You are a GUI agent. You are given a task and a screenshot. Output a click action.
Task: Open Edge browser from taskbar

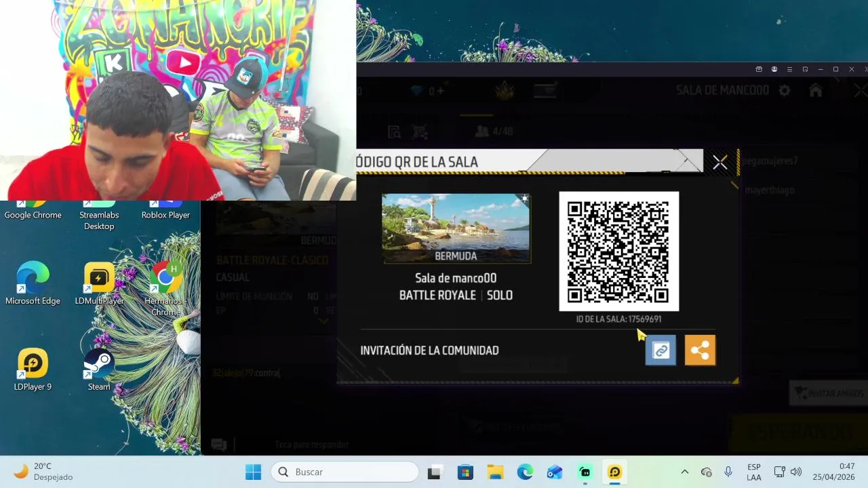525,472
